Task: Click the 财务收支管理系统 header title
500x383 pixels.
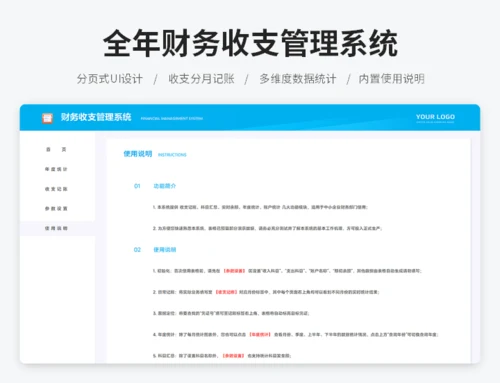Action: [x=96, y=117]
